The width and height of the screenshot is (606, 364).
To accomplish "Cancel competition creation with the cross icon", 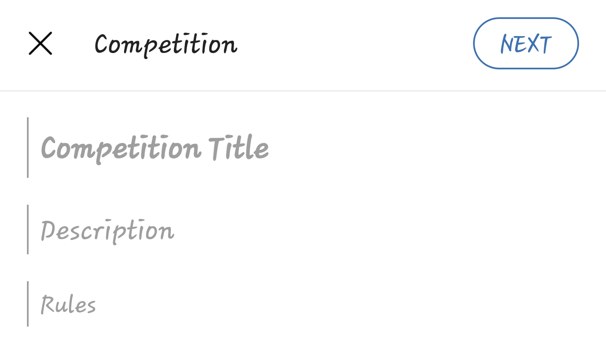I will 40,43.
